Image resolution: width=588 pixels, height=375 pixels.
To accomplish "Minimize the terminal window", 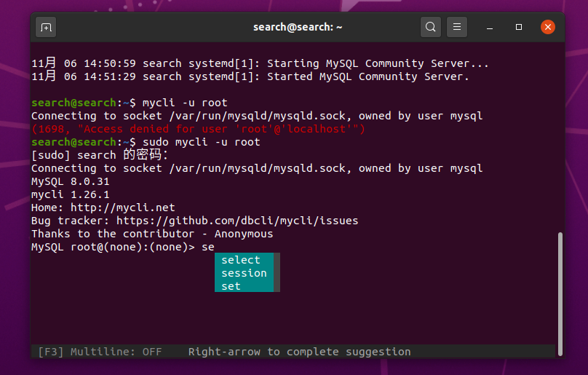I will [x=489, y=27].
